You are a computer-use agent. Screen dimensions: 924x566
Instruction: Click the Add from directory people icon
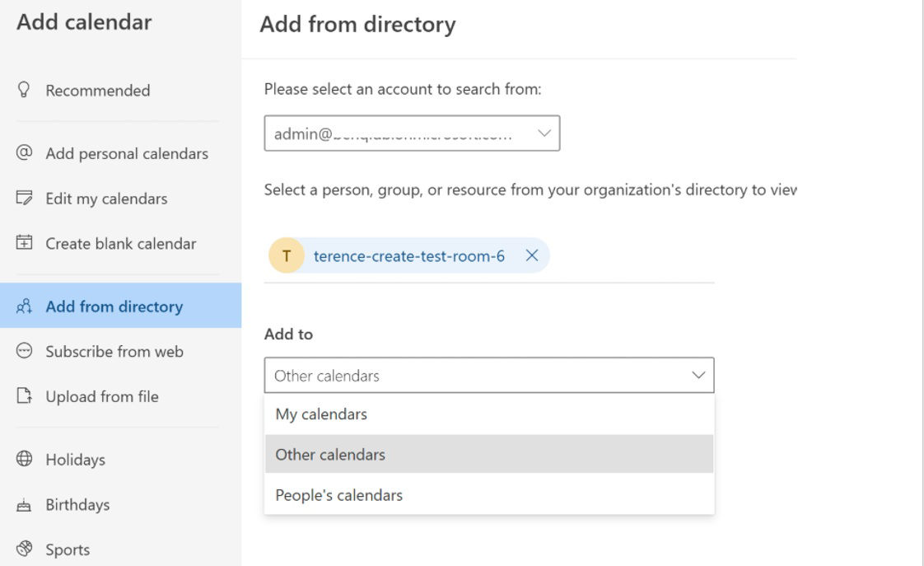tap(24, 306)
